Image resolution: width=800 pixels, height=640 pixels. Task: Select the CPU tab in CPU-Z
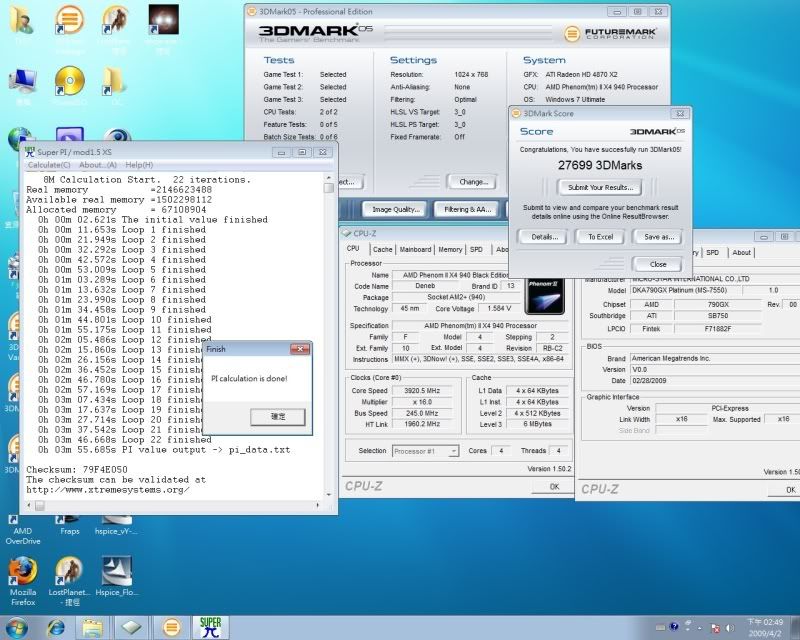click(x=353, y=249)
